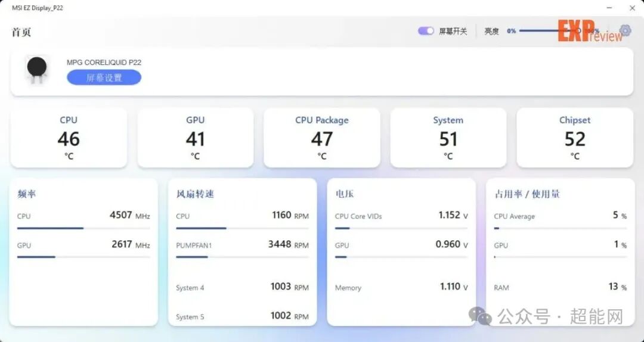Toggle the 屏幕开关 screen switch
This screenshot has height=342, width=644.
pyautogui.click(x=426, y=31)
